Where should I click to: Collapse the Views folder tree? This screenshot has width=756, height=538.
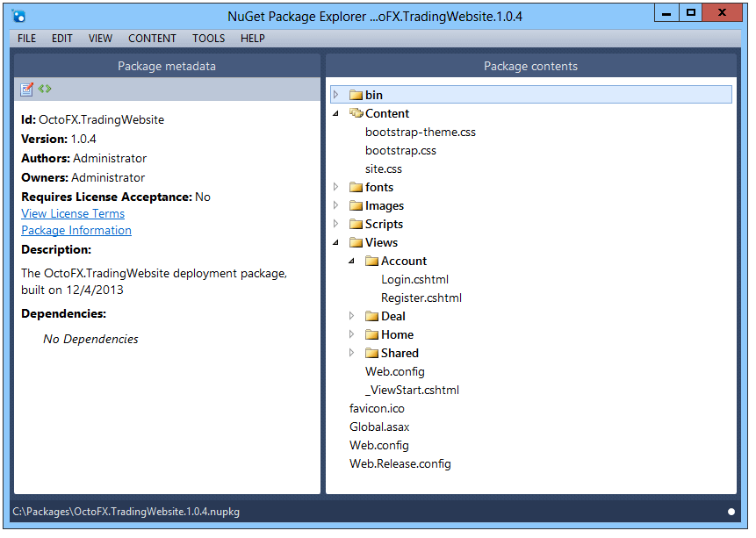[336, 242]
